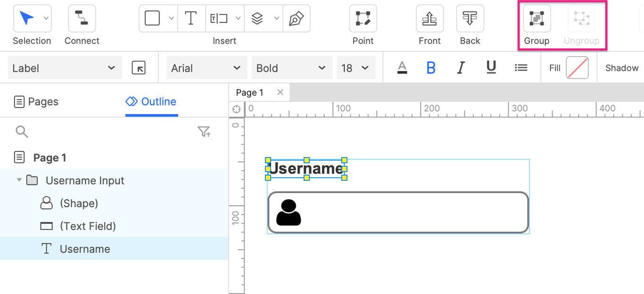Viewport: 644px width, 294px height.
Task: Open the text color picker
Action: [x=402, y=68]
